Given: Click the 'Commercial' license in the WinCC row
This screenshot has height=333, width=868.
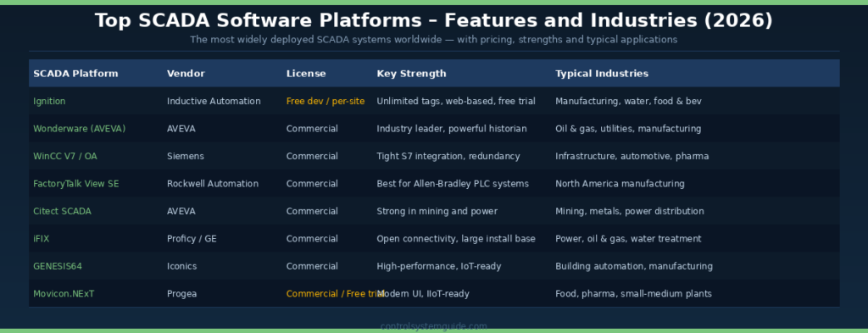Looking at the screenshot, I should (x=312, y=157).
